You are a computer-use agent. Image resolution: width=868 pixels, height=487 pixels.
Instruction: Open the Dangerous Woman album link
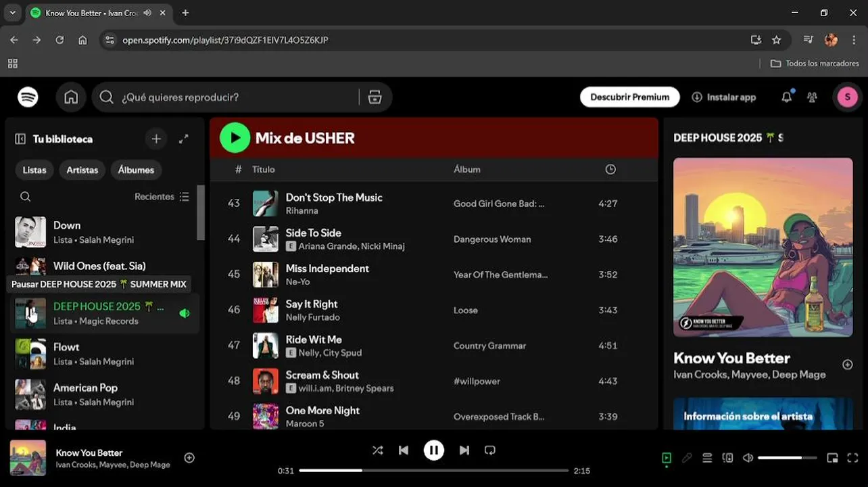tap(492, 239)
